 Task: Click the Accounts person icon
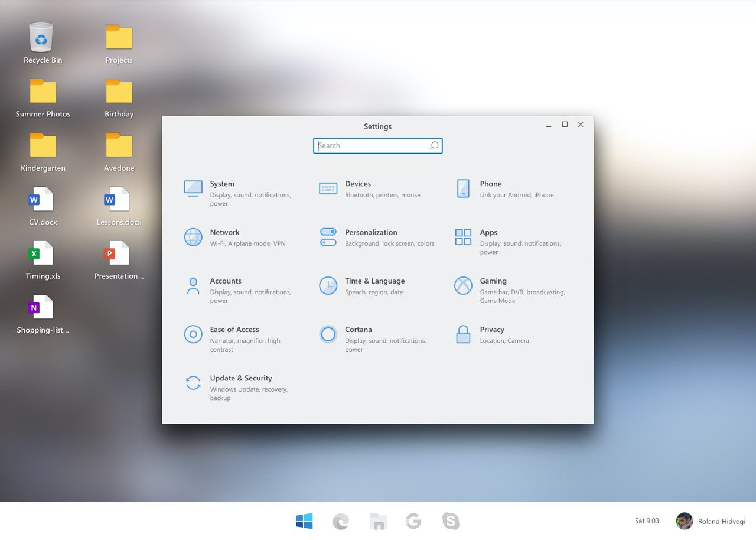(193, 286)
